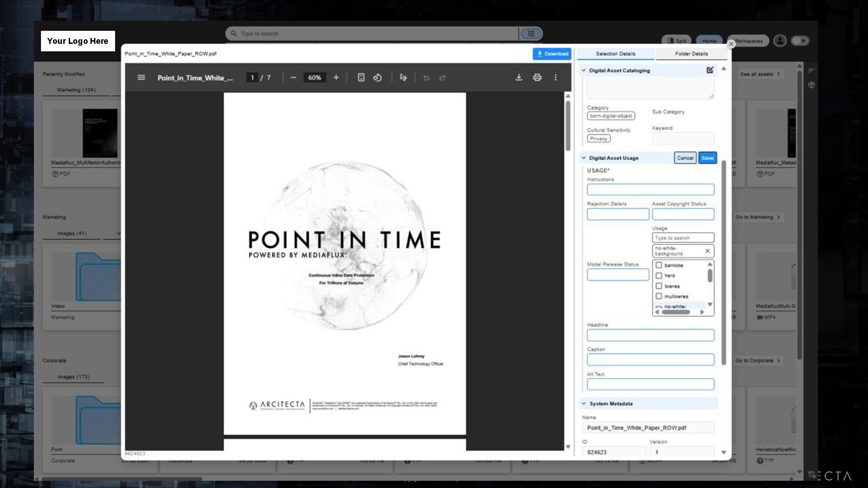The width and height of the screenshot is (868, 488).
Task: Check the hero usage checkbox
Action: point(659,276)
